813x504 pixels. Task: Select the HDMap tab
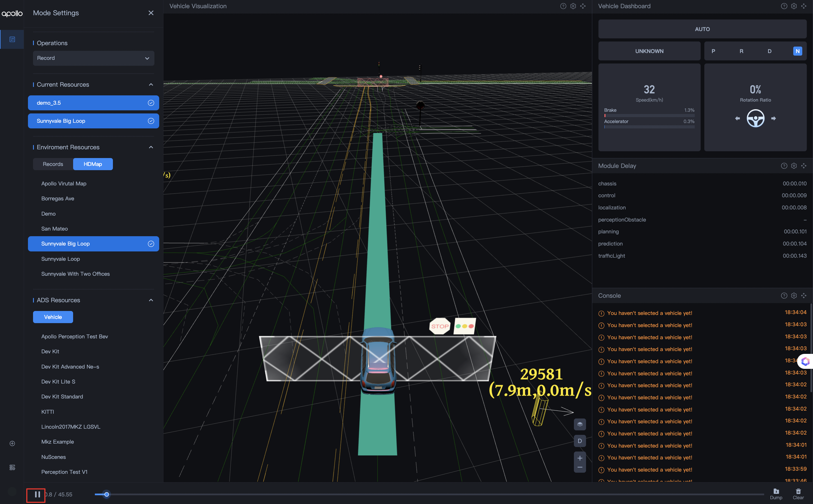[x=93, y=164]
